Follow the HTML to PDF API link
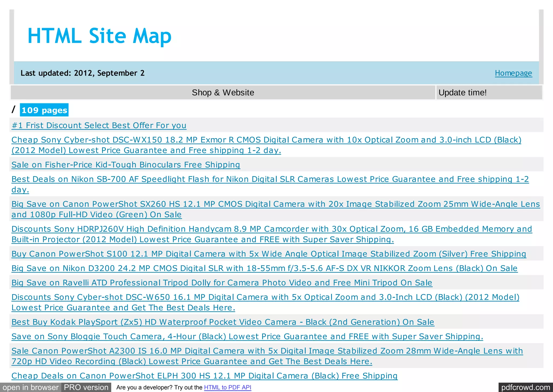 tap(227, 388)
